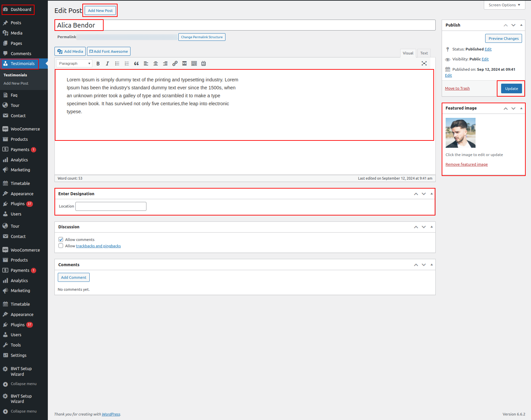
Task: Click the insert link icon
Action: point(175,63)
